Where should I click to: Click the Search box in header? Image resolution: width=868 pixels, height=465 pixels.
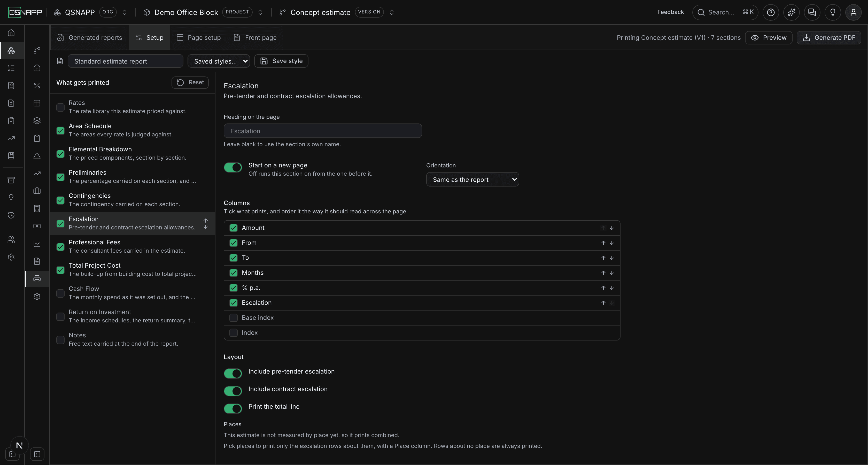click(x=725, y=12)
